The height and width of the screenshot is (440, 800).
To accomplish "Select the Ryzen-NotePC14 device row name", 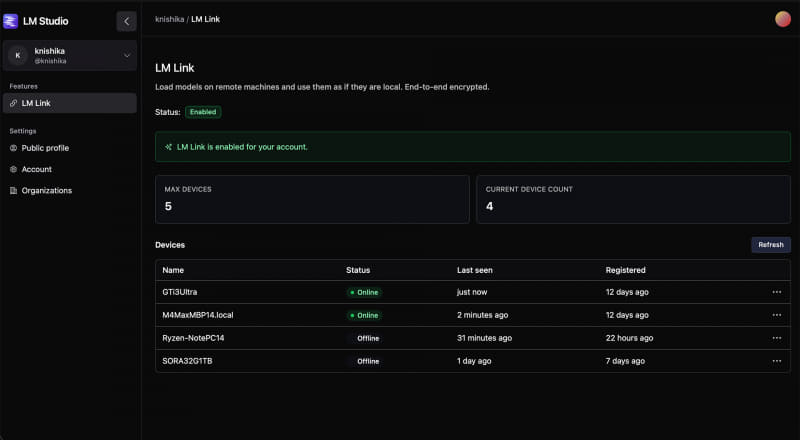I will coord(194,338).
